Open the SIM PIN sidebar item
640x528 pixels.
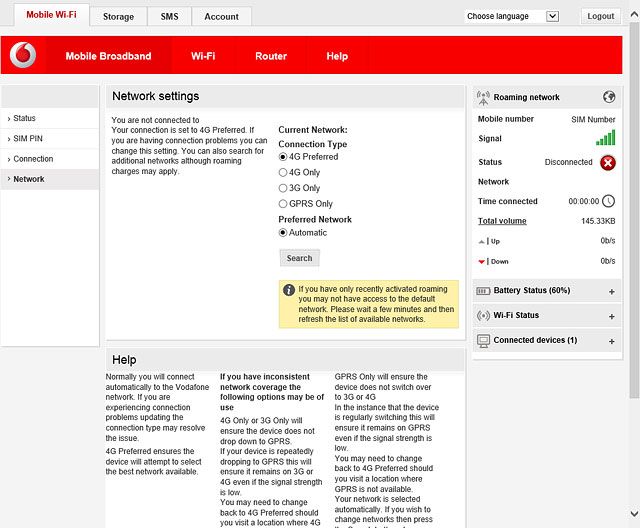click(50, 139)
